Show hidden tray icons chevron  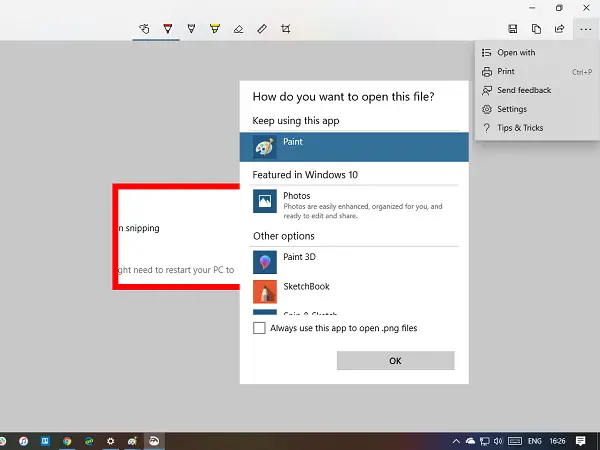coord(456,441)
